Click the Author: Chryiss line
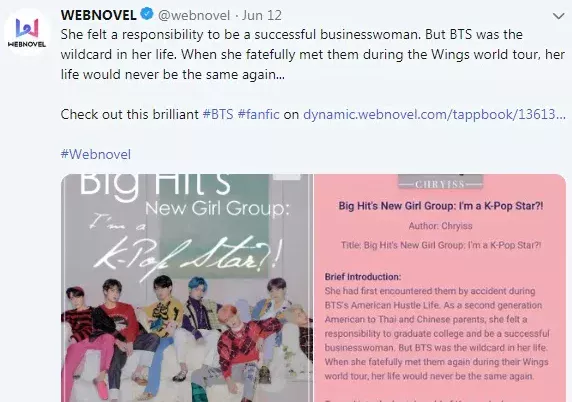The width and height of the screenshot is (572, 402). [x=440, y=226]
